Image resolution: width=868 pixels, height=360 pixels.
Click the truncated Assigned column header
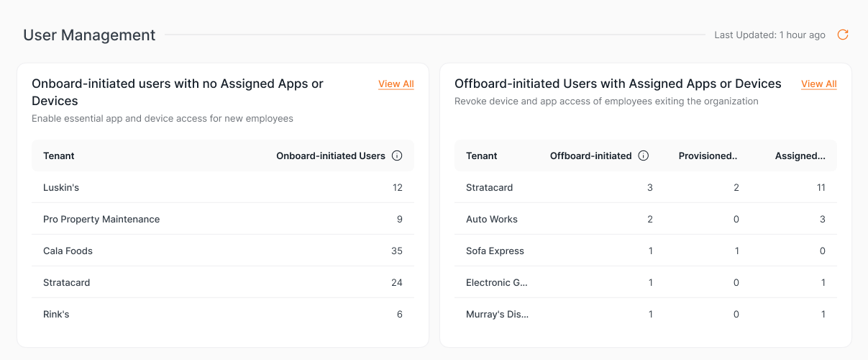point(800,156)
